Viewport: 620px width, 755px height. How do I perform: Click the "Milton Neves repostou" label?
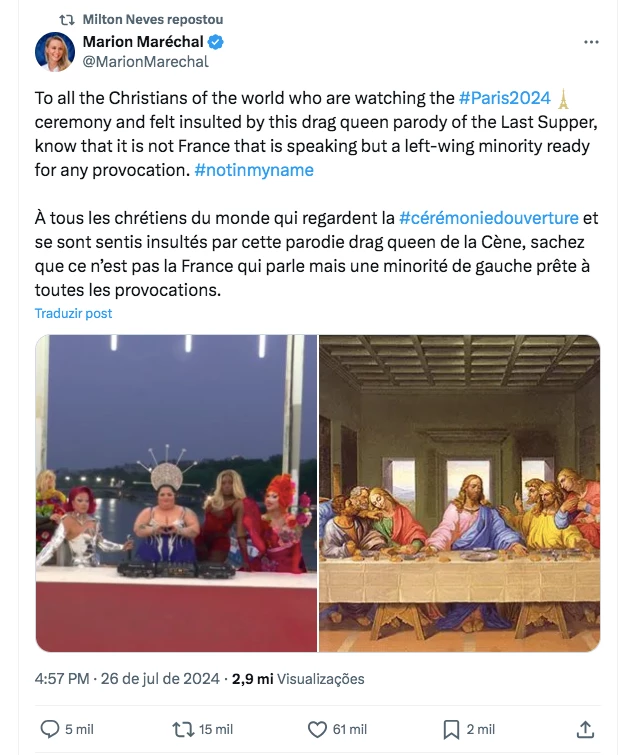[x=153, y=20]
